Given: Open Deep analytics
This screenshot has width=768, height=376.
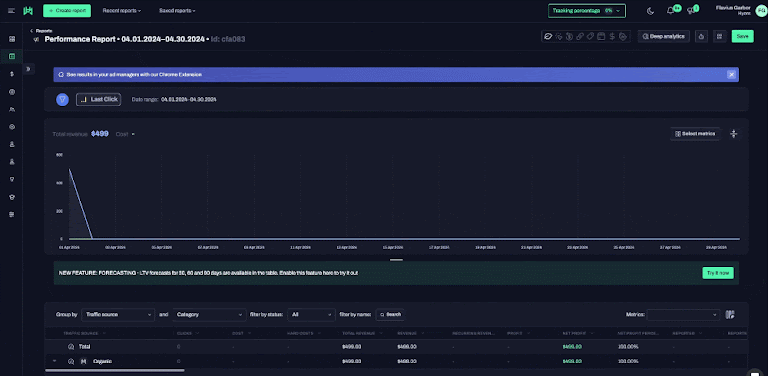Looking at the screenshot, I should 664,36.
